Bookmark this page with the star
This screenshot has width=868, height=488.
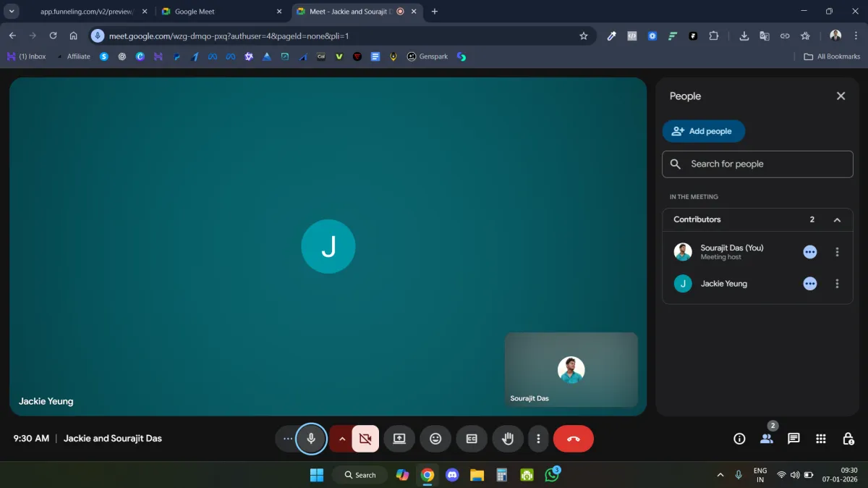[x=584, y=35]
